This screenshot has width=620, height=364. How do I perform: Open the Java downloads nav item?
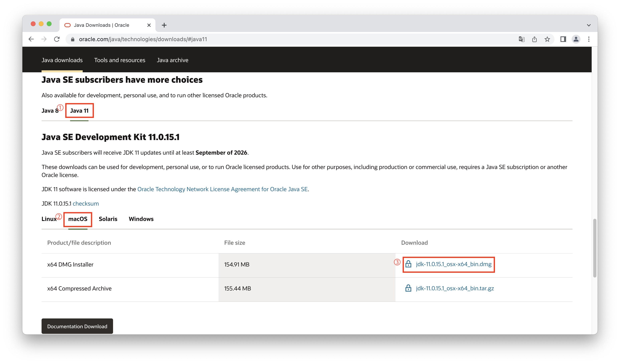(62, 60)
